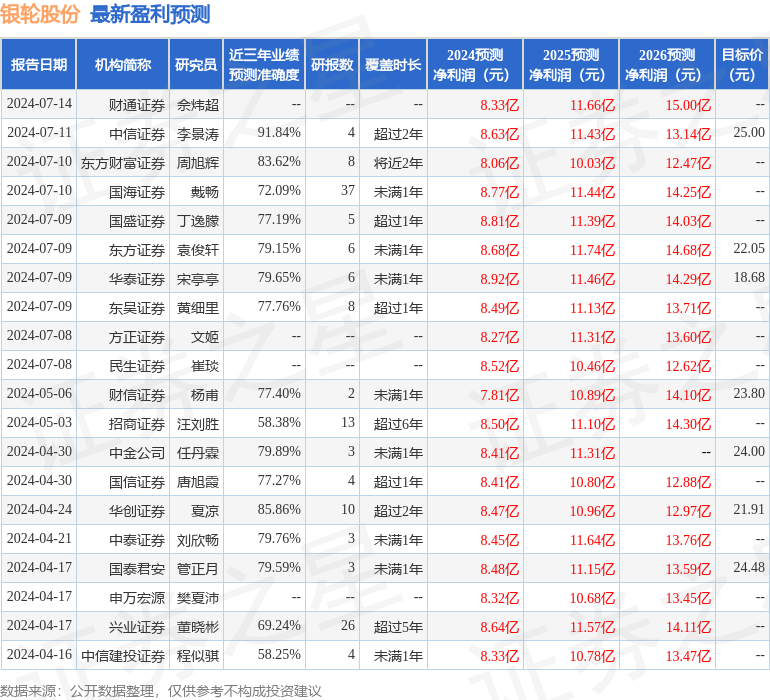
Task: Click researcher name 管正月
Action: tap(198, 569)
